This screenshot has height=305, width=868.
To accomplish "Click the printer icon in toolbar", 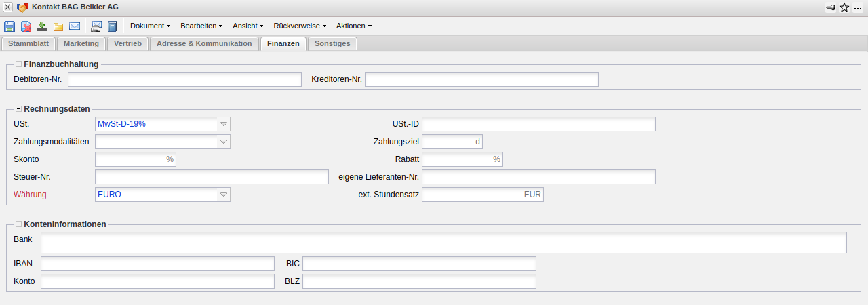I will point(96,26).
